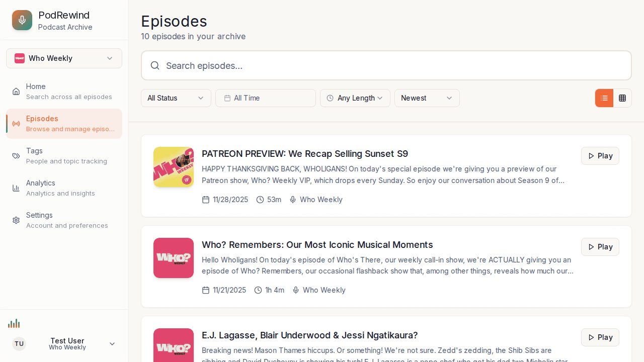This screenshot has width=644, height=362.
Task: Enable list view layout
Action: coord(604,98)
